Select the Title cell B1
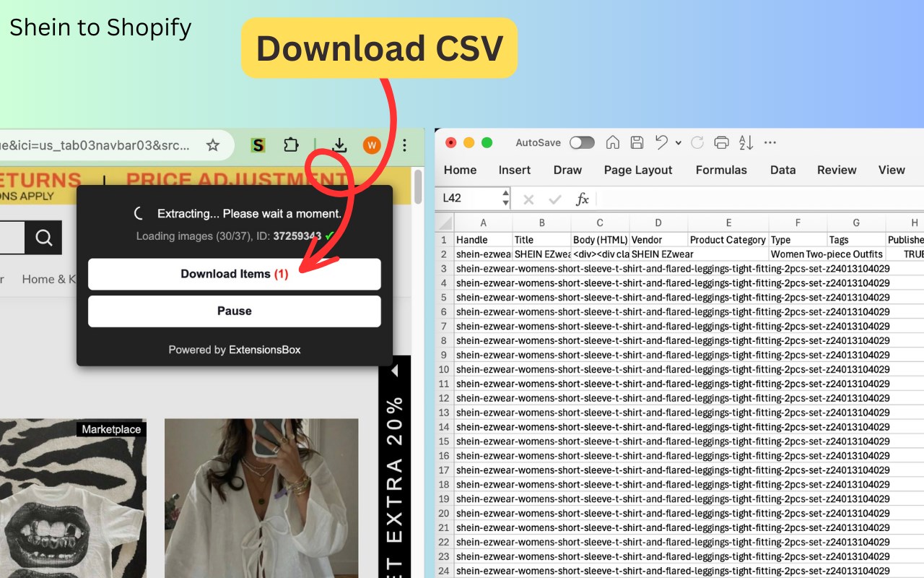The width and height of the screenshot is (924, 578). pos(541,240)
